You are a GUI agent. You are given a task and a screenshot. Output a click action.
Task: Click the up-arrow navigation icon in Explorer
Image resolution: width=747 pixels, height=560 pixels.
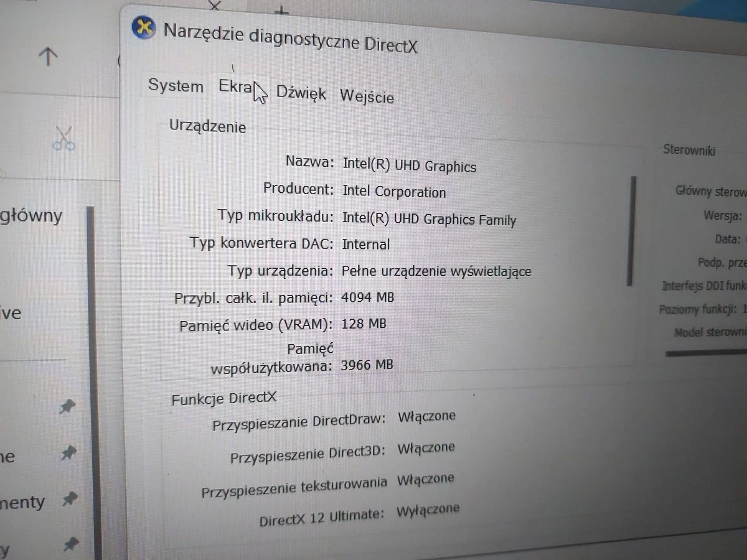(48, 57)
